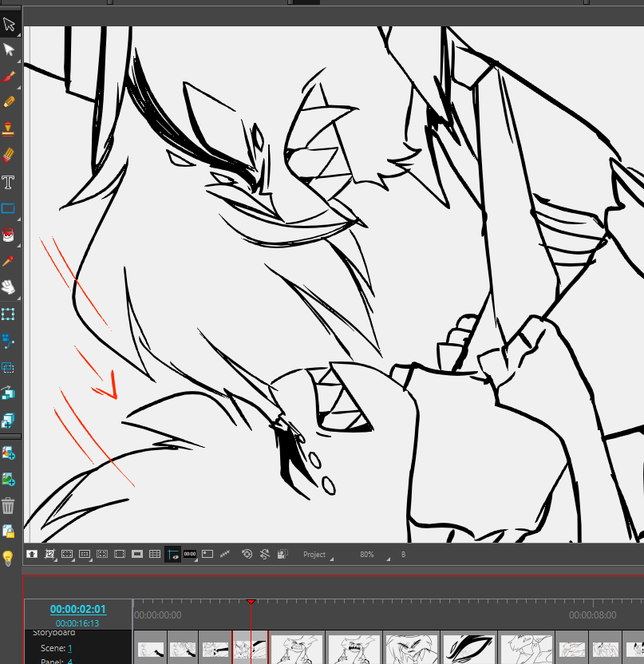
Task: Select the Pencil tool
Action: (x=9, y=102)
